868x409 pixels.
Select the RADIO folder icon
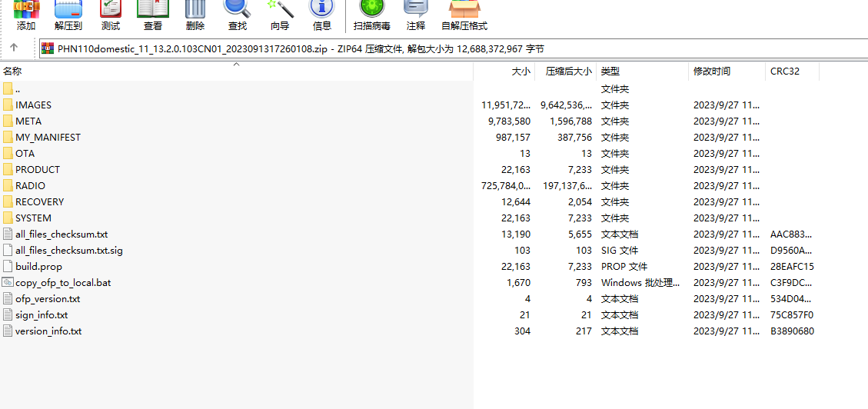point(8,186)
